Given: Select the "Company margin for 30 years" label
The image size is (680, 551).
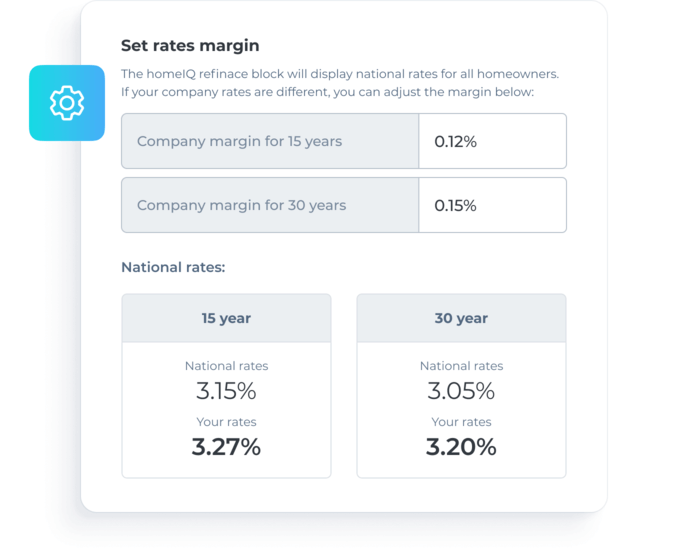Looking at the screenshot, I should [242, 205].
